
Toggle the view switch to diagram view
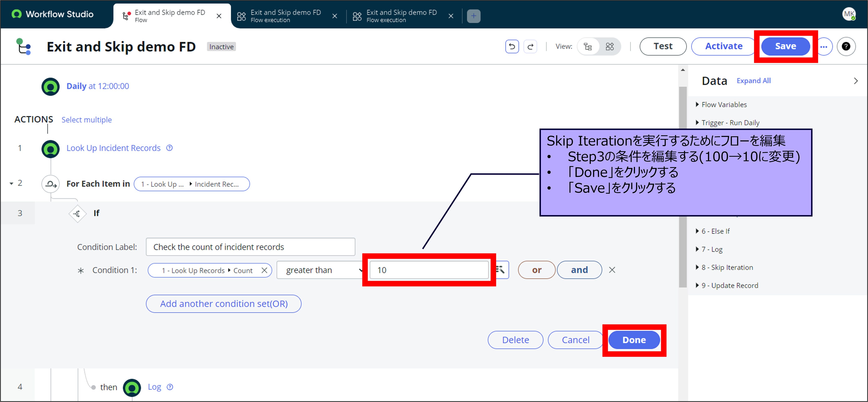pyautogui.click(x=610, y=46)
